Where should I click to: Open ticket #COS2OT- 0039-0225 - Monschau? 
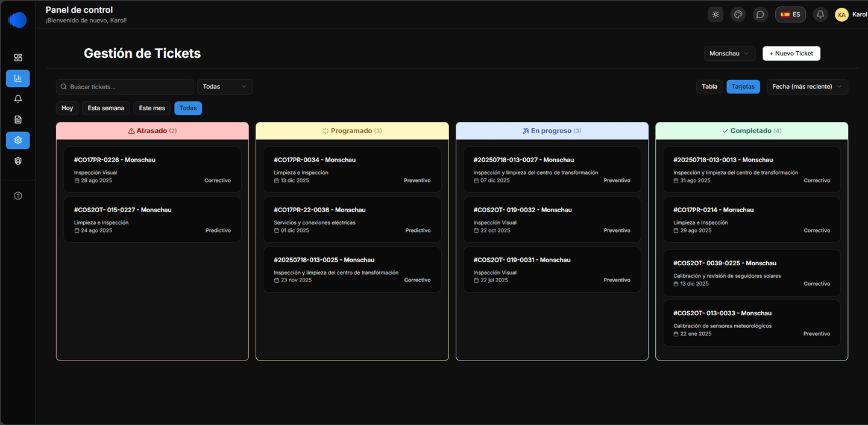tap(752, 273)
